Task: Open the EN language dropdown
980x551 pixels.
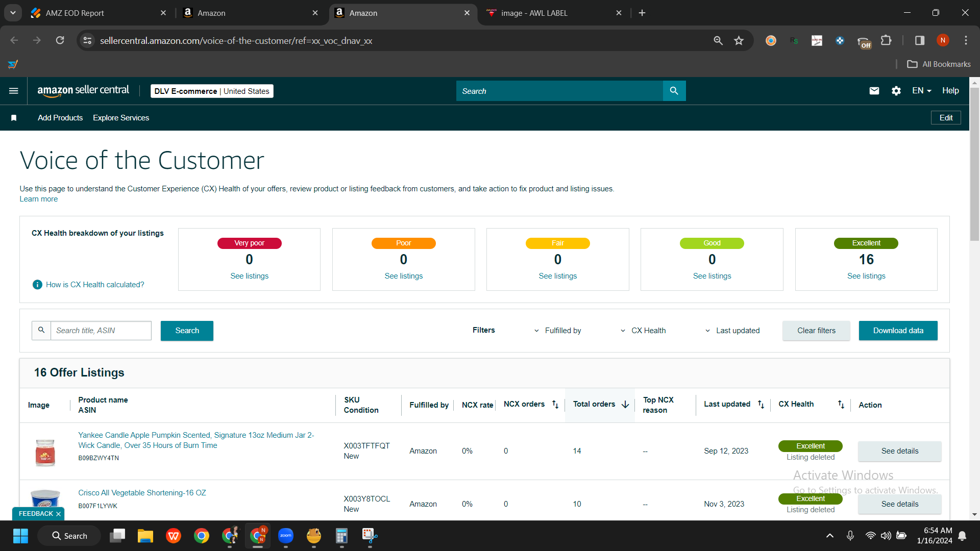Action: click(922, 91)
